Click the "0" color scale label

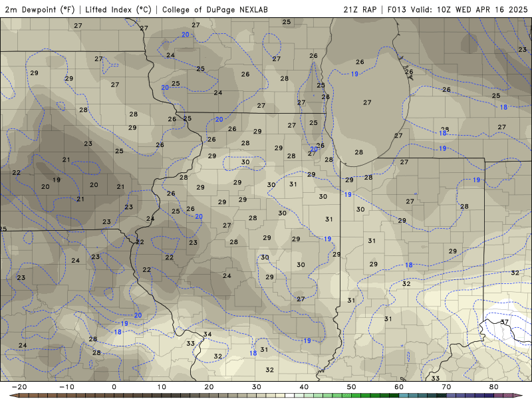pyautogui.click(x=114, y=387)
